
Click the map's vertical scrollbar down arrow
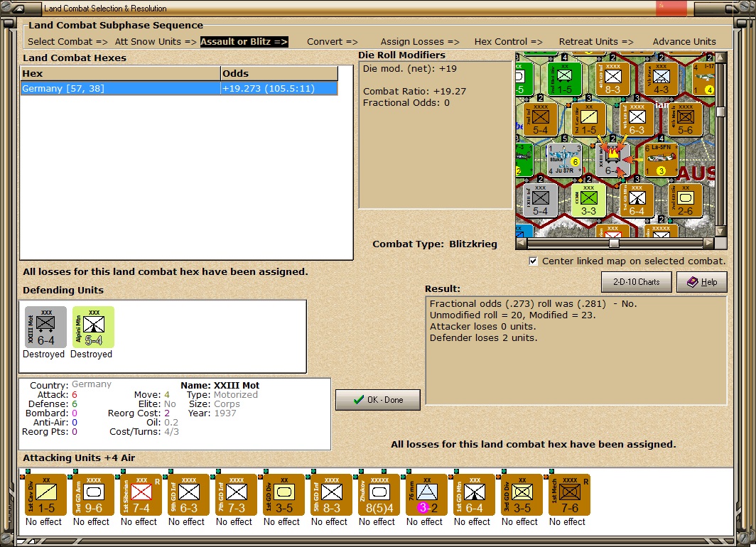(x=720, y=232)
